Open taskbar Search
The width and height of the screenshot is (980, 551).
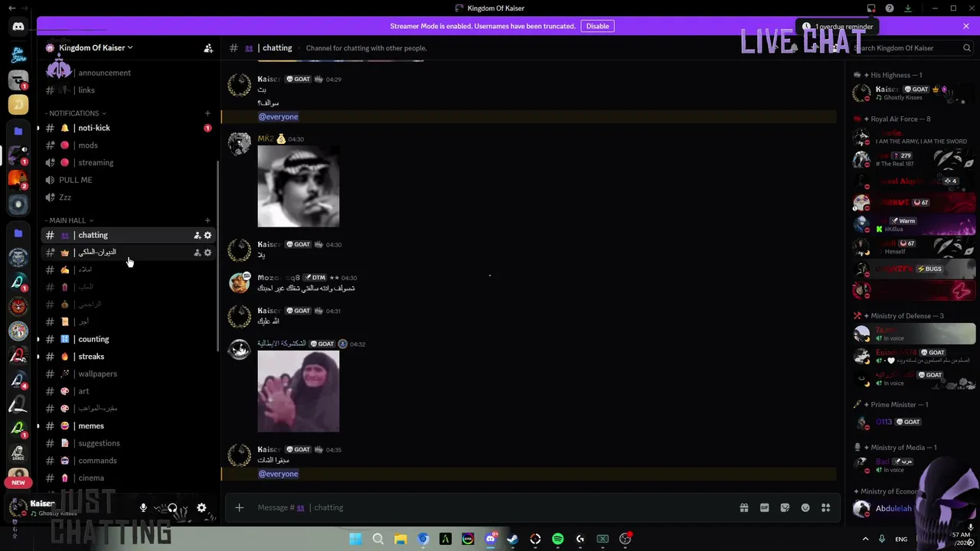[377, 539]
